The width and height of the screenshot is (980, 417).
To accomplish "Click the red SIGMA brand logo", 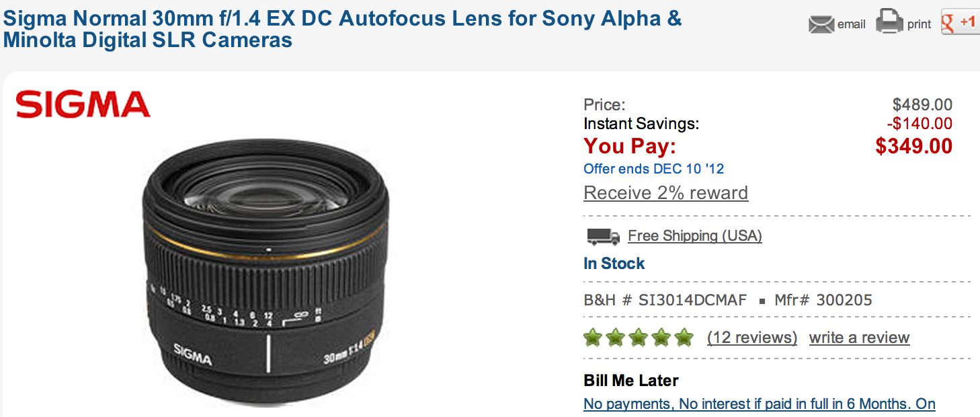I will tap(83, 105).
